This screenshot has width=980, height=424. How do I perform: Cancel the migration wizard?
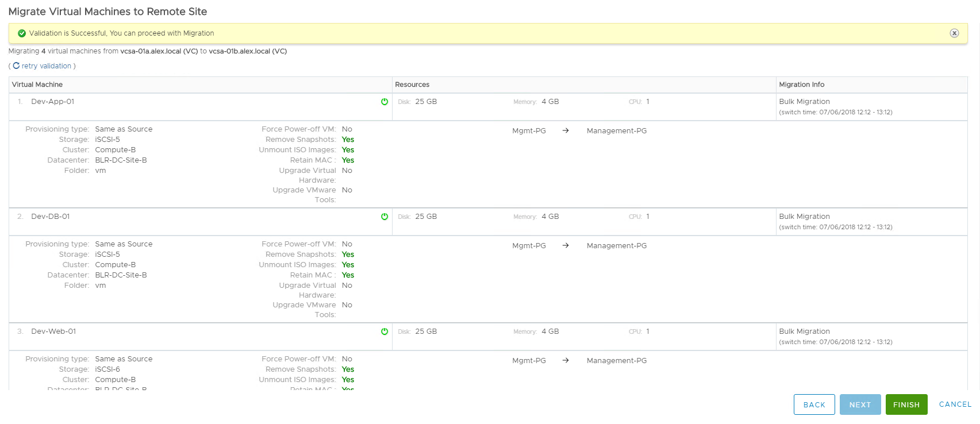(x=955, y=404)
